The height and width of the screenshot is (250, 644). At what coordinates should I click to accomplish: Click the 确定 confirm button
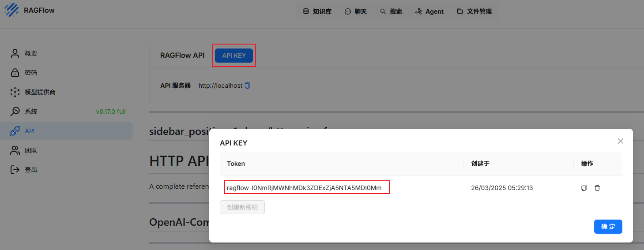click(608, 227)
